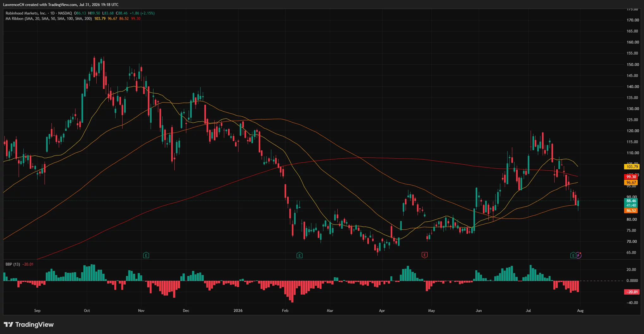The height and width of the screenshot is (334, 644).
Task: Click the 2026 label on time axis
Action: (x=238, y=311)
